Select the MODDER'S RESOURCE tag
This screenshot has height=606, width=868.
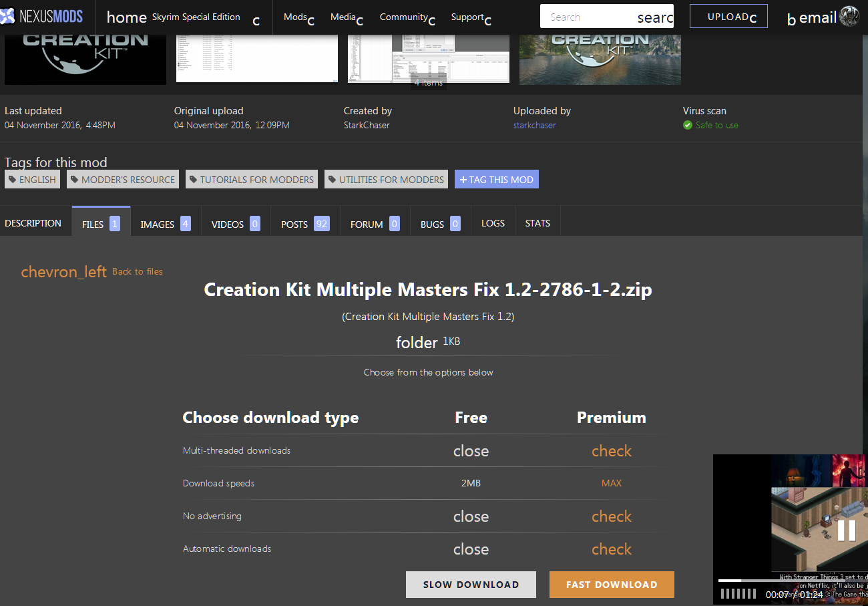point(123,179)
